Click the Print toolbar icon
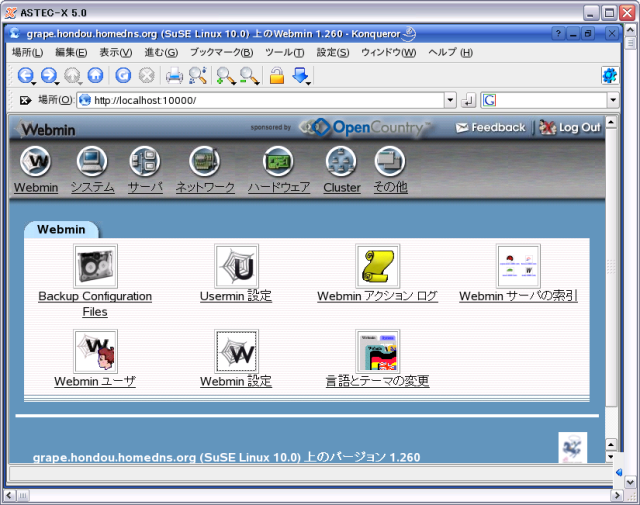The height and width of the screenshot is (505, 640). (174, 75)
